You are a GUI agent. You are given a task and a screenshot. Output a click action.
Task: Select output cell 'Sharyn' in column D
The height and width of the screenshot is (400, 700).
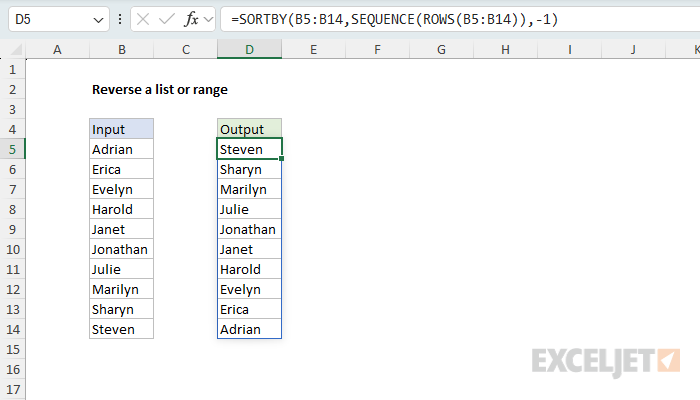click(x=250, y=169)
